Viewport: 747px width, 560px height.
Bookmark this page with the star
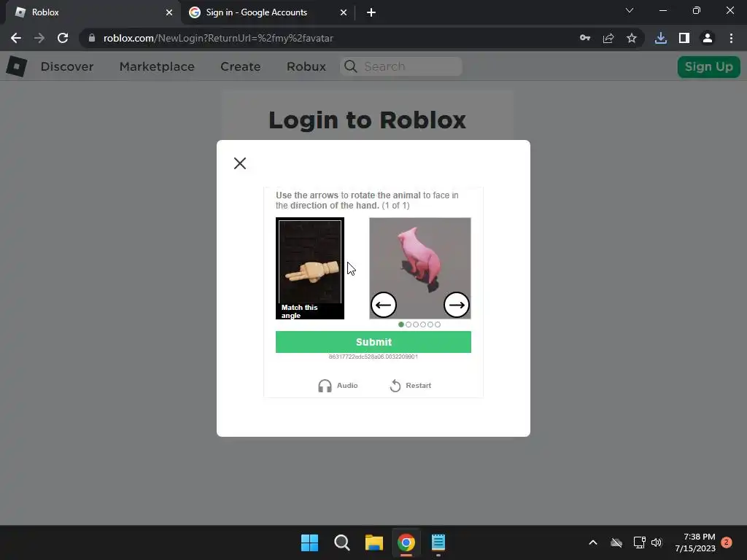click(632, 38)
